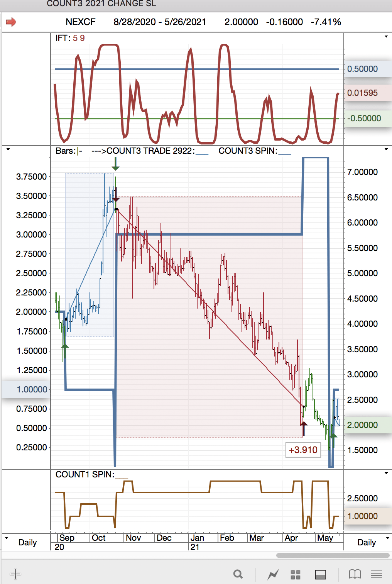This screenshot has width=392, height=584.
Task: Expand the COUNT1 SPIN pane dropdown arrow
Action: click(386, 473)
